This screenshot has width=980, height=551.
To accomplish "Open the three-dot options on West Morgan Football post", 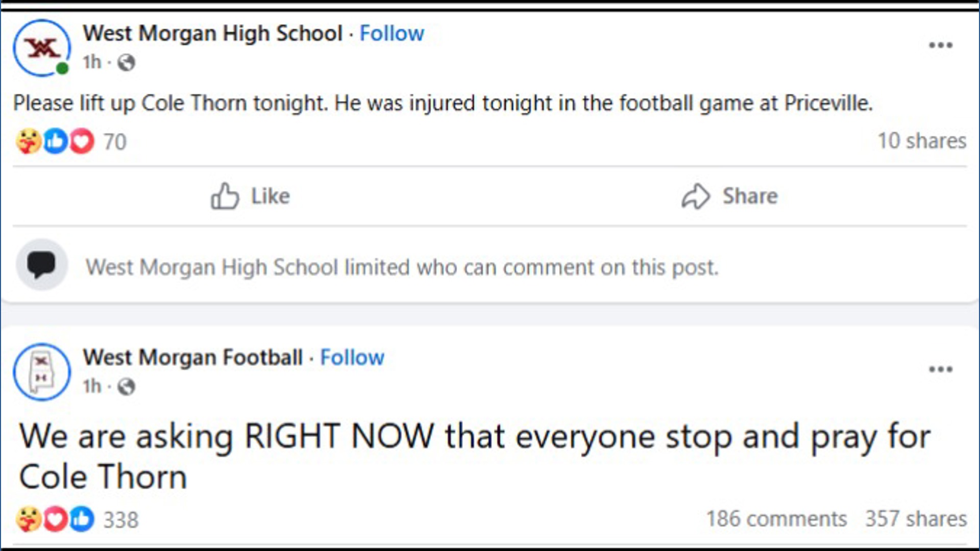I will click(x=942, y=369).
